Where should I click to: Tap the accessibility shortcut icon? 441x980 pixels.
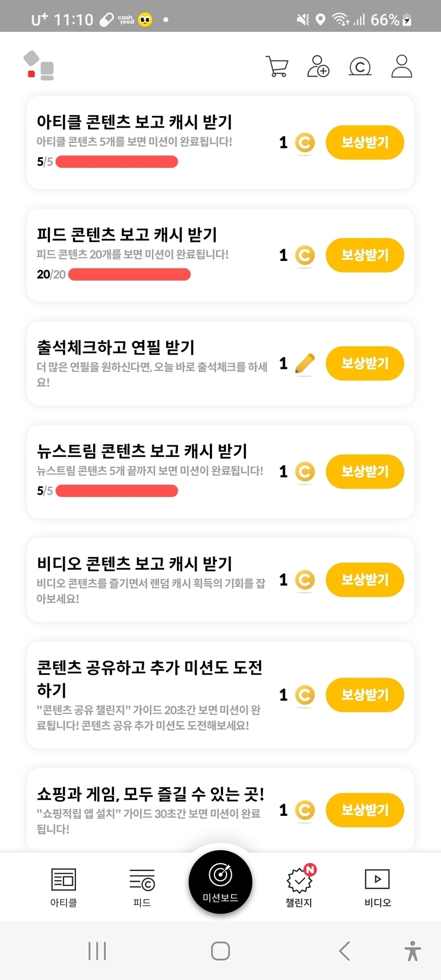pyautogui.click(x=412, y=951)
